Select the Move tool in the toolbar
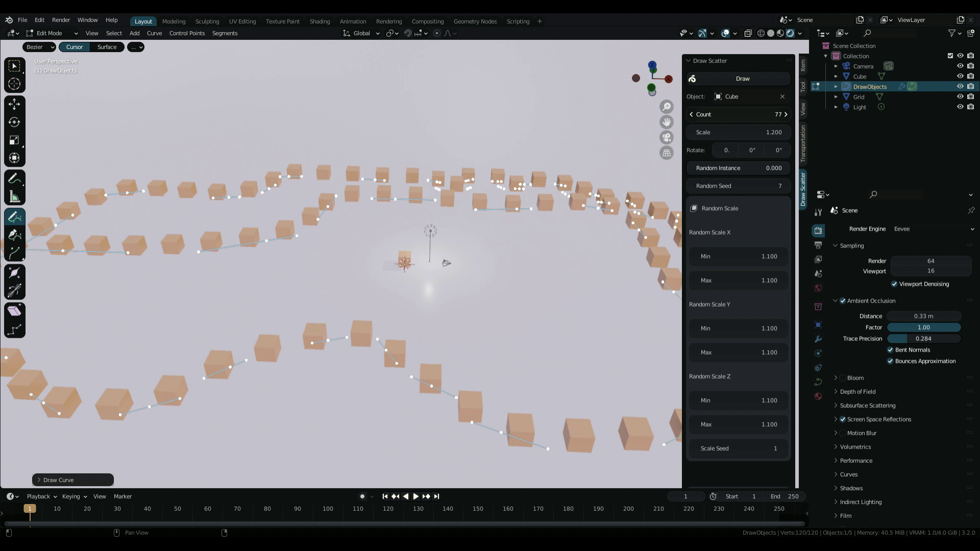Viewport: 980px width, 551px height. coord(14,104)
